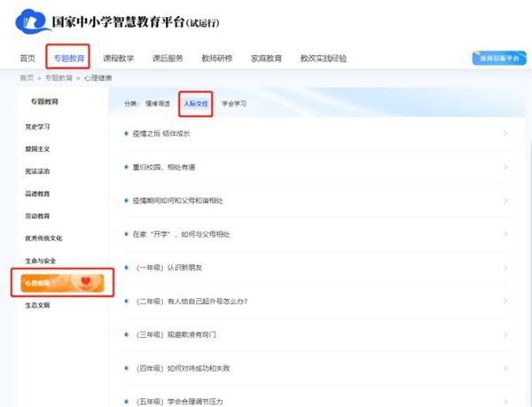Viewport: 532px width, 407px height.
Task: Click the 返回旧版平台 button
Action: tap(498, 59)
